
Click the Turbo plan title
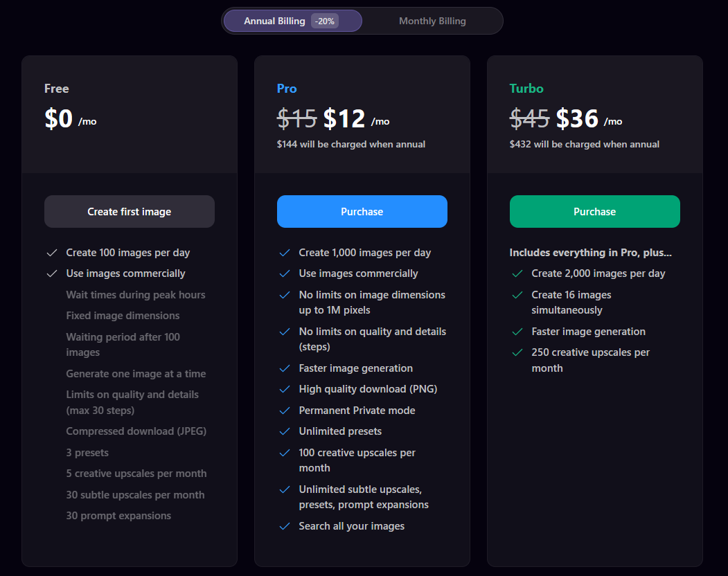pos(526,89)
